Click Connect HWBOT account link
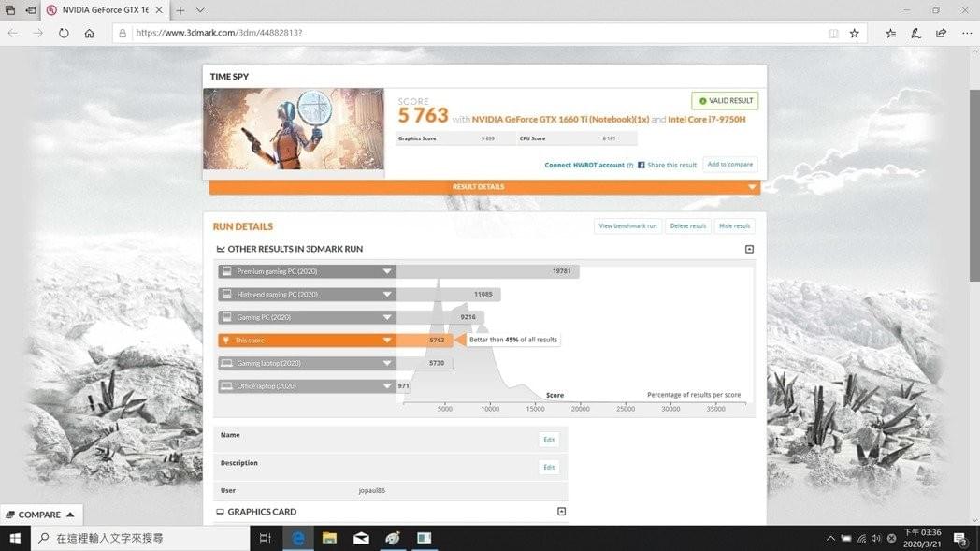The height and width of the screenshot is (551, 980). point(584,165)
